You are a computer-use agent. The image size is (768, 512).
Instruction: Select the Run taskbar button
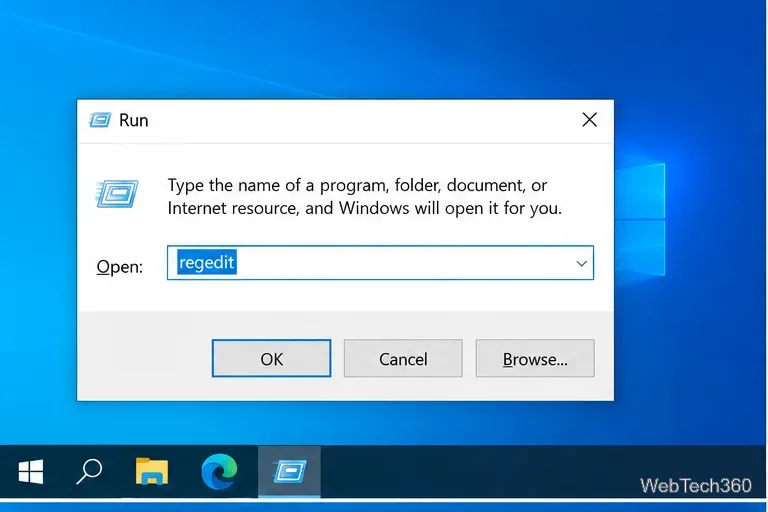(x=289, y=471)
